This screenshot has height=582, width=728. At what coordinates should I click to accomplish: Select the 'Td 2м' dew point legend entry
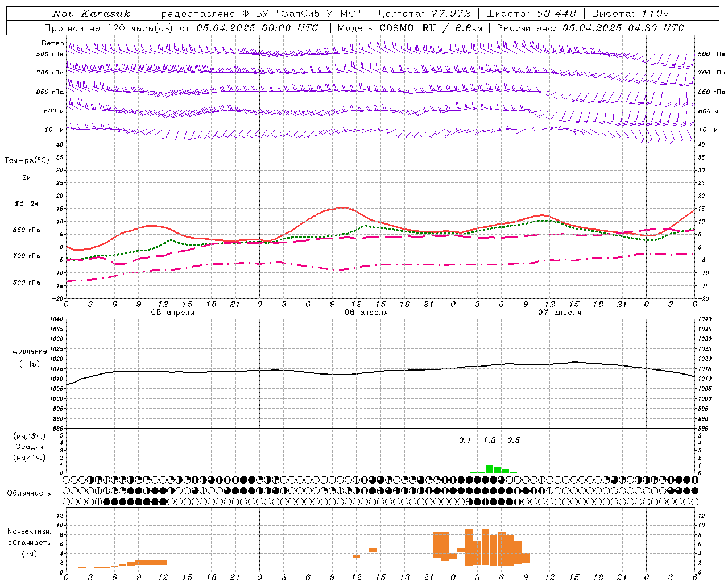27,203
